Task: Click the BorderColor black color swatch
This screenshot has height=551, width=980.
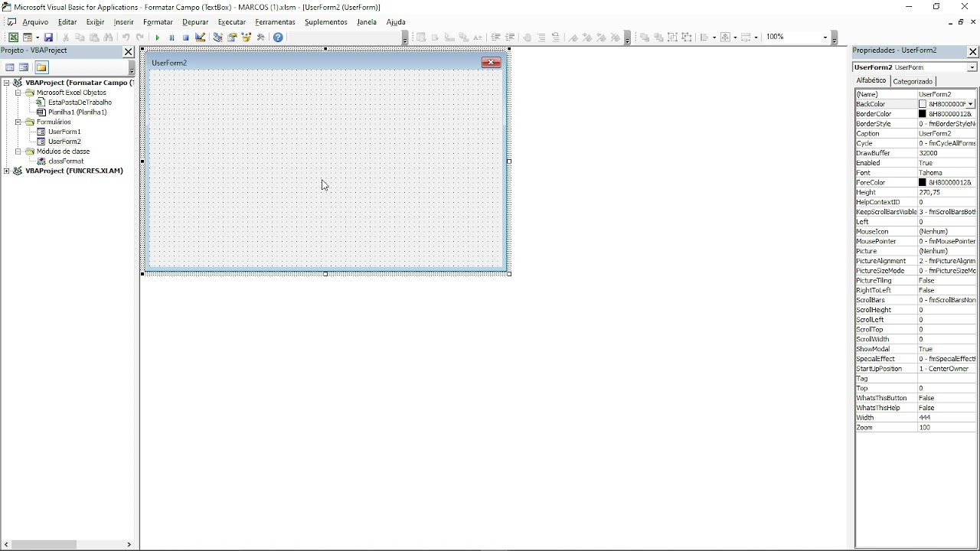Action: click(x=923, y=114)
